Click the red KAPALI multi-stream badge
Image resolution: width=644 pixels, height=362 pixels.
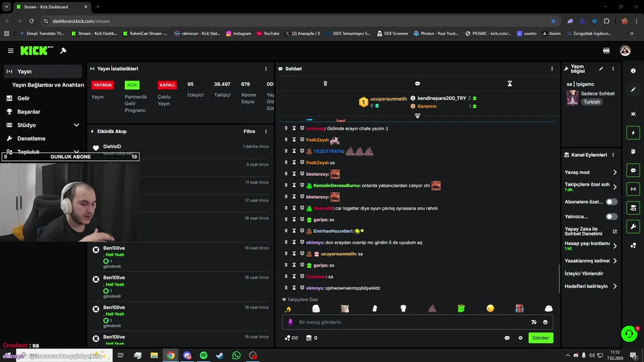[x=167, y=85]
